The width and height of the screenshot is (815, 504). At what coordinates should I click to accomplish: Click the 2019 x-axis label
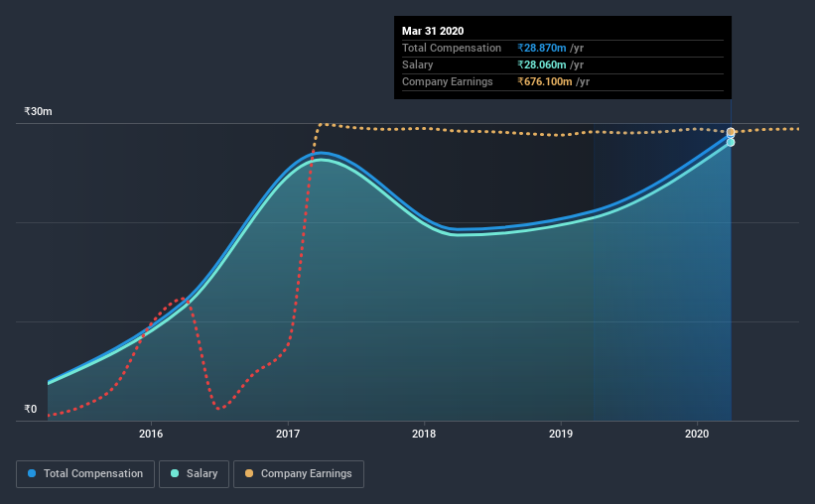click(560, 434)
